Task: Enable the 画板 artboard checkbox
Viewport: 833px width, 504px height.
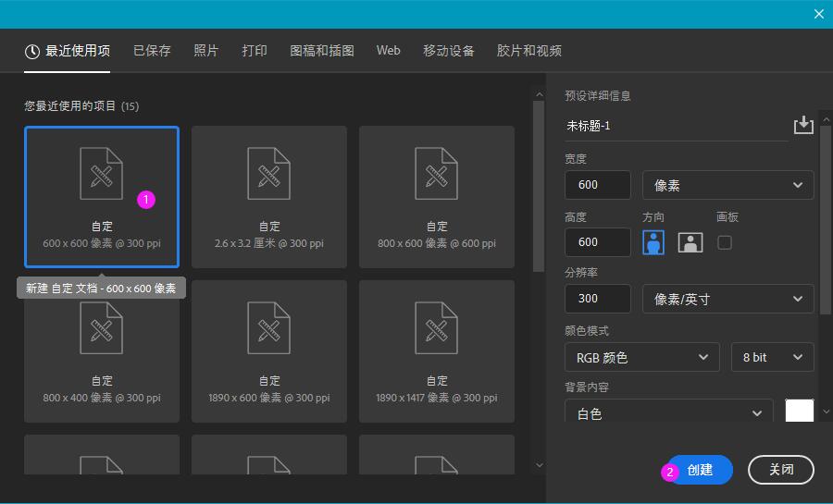Action: [724, 242]
